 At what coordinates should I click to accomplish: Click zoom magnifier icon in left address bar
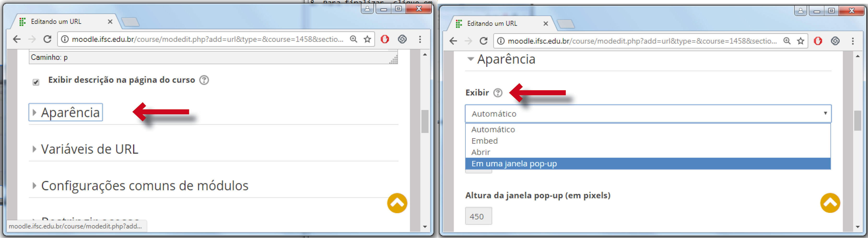[353, 39]
